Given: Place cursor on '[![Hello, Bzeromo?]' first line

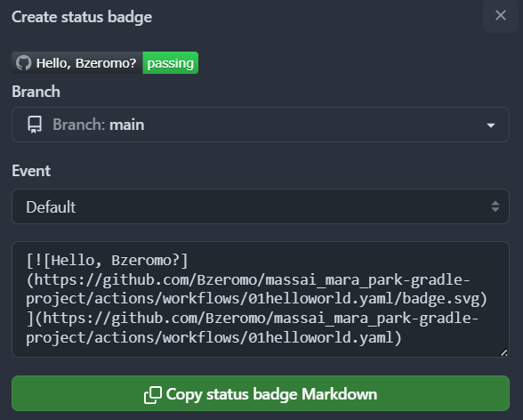Looking at the screenshot, I should click(108, 261).
